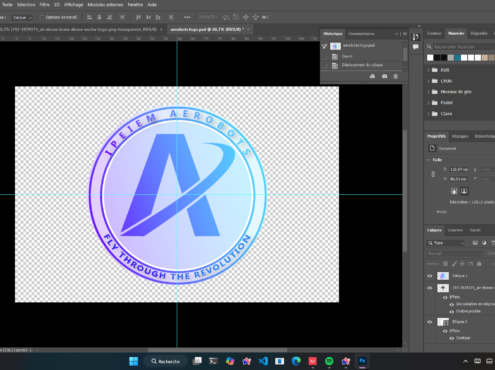Click the align right edges icon
The height and width of the screenshot is (370, 495).
109,17
